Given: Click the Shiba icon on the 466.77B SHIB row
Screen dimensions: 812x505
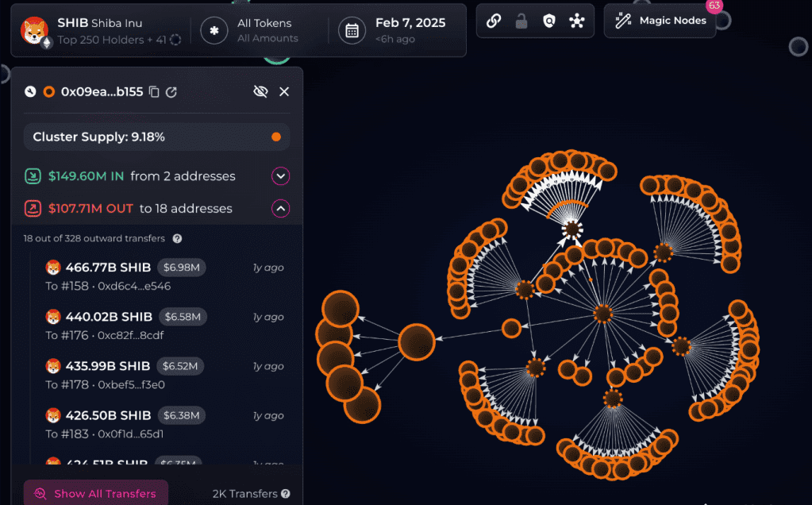Looking at the screenshot, I should tap(53, 268).
